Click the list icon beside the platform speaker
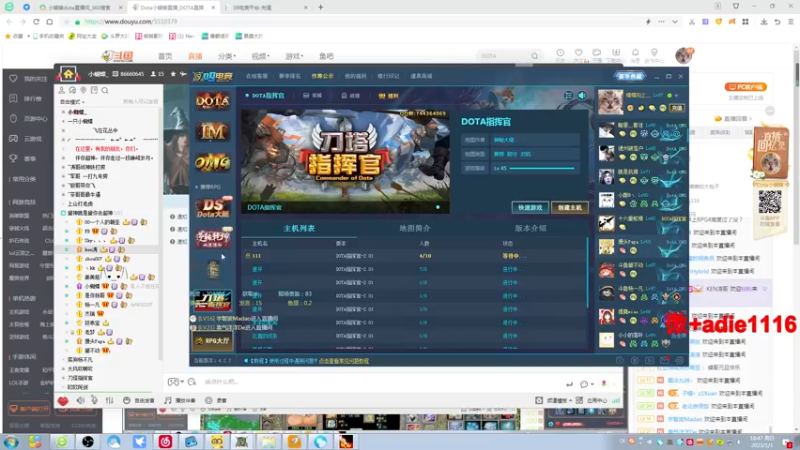Screen dimensions: 800x450 568,95
